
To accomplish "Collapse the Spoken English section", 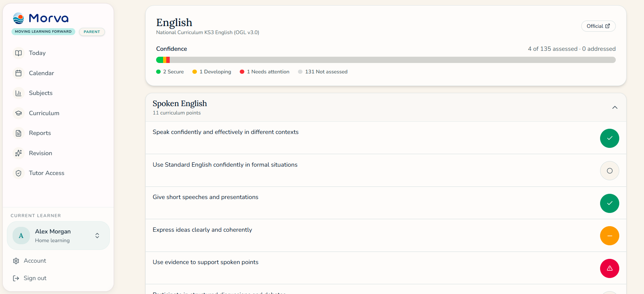I will point(615,108).
